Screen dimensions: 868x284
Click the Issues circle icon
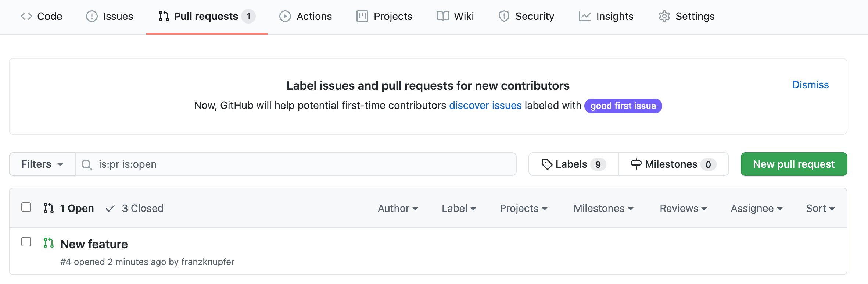[x=92, y=16]
